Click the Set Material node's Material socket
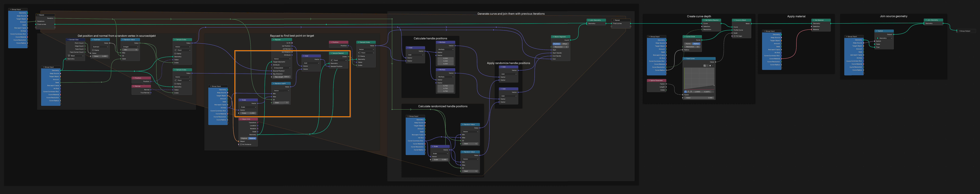980x194 pixels. (811, 30)
